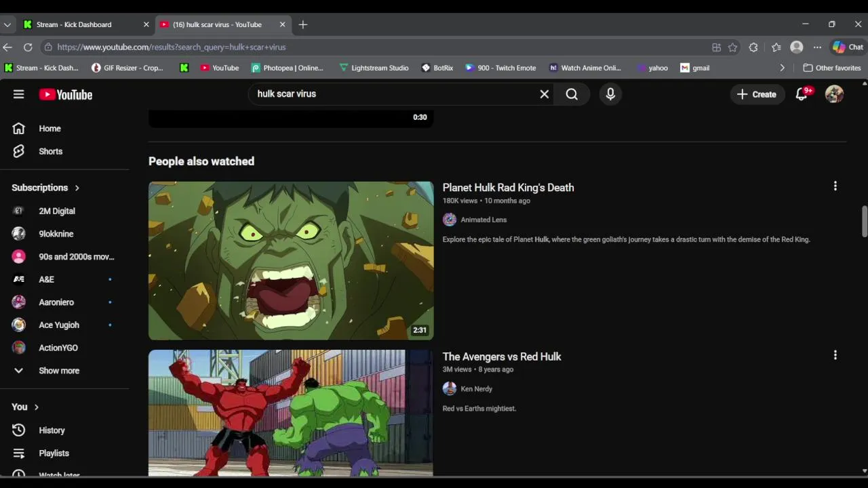Switch to Stream - Kick Dashboard tab
Image resolution: width=868 pixels, height=488 pixels.
click(x=85, y=24)
